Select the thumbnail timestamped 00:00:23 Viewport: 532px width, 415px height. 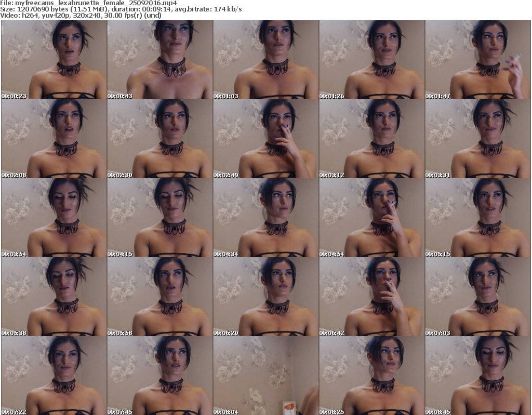click(54, 60)
